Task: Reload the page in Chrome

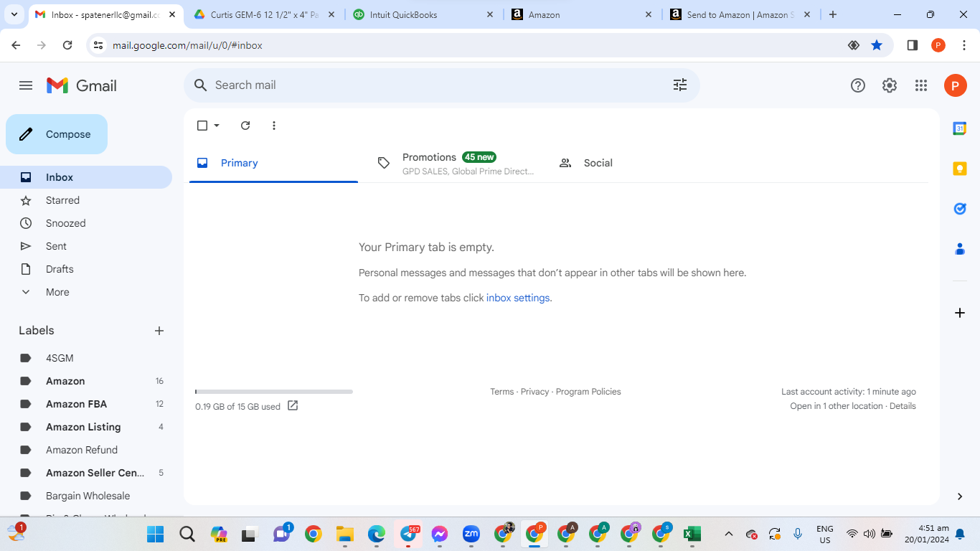Action: pos(67,45)
